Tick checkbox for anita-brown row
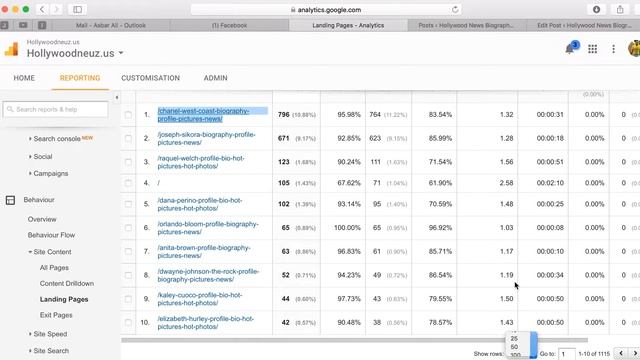The height and width of the screenshot is (360, 640). tap(128, 251)
